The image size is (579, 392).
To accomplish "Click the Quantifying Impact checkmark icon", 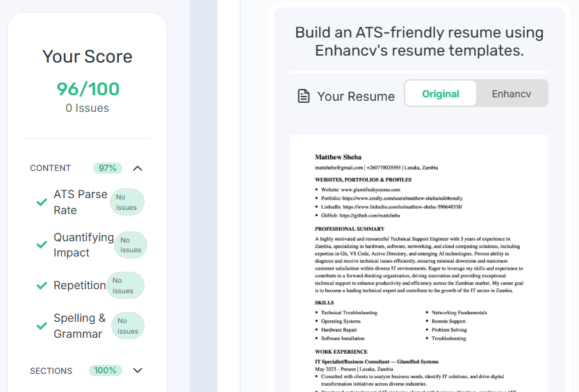I will (42, 245).
